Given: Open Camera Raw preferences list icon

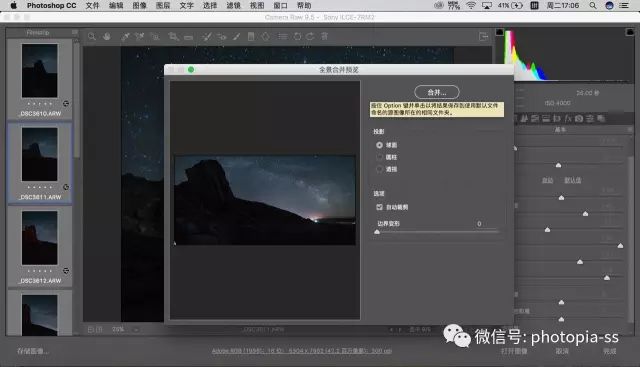Looking at the screenshot, I should [x=282, y=36].
